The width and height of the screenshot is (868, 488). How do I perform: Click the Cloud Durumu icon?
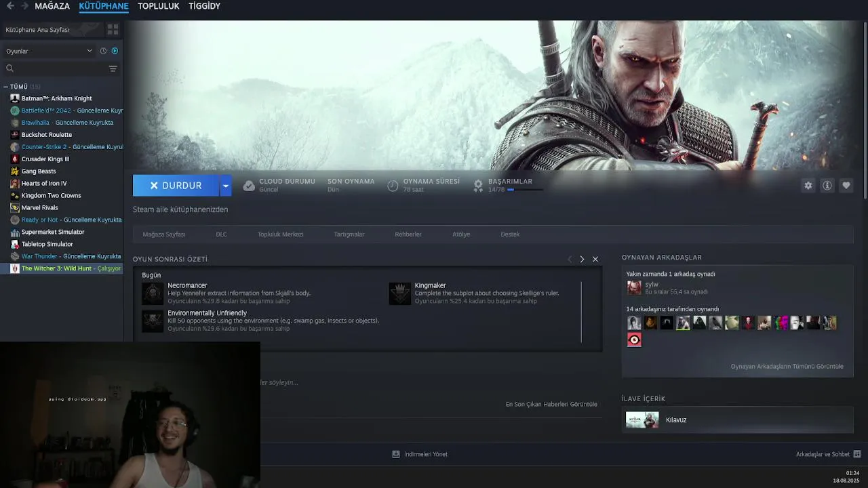(249, 186)
